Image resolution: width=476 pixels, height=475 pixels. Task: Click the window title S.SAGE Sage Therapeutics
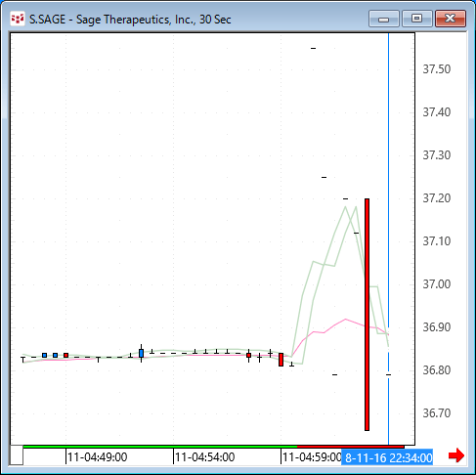tap(130, 20)
